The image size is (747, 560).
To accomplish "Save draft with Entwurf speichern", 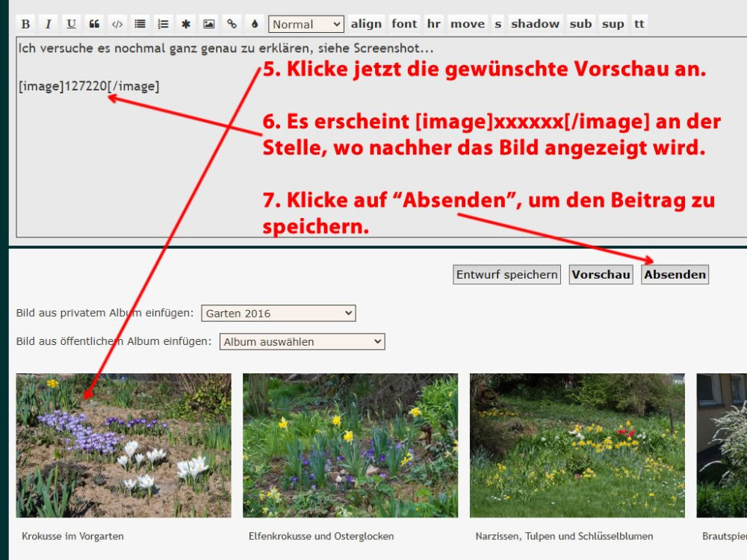I will [x=506, y=275].
